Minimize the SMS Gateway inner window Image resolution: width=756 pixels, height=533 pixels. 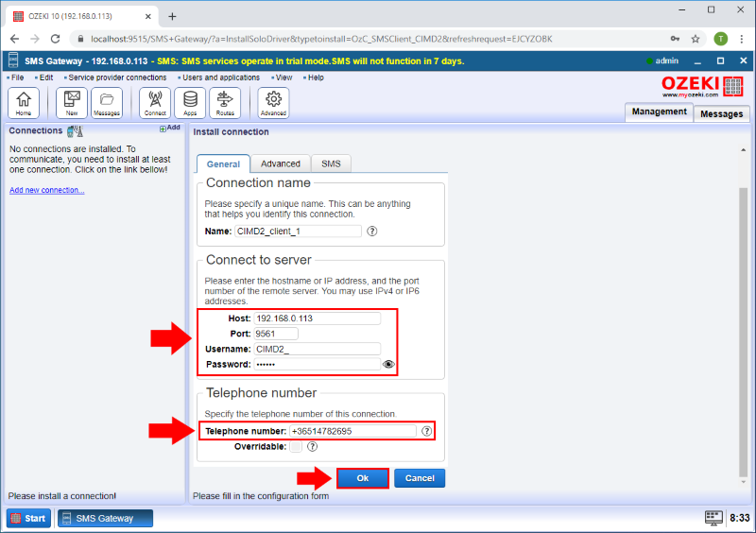click(x=697, y=61)
